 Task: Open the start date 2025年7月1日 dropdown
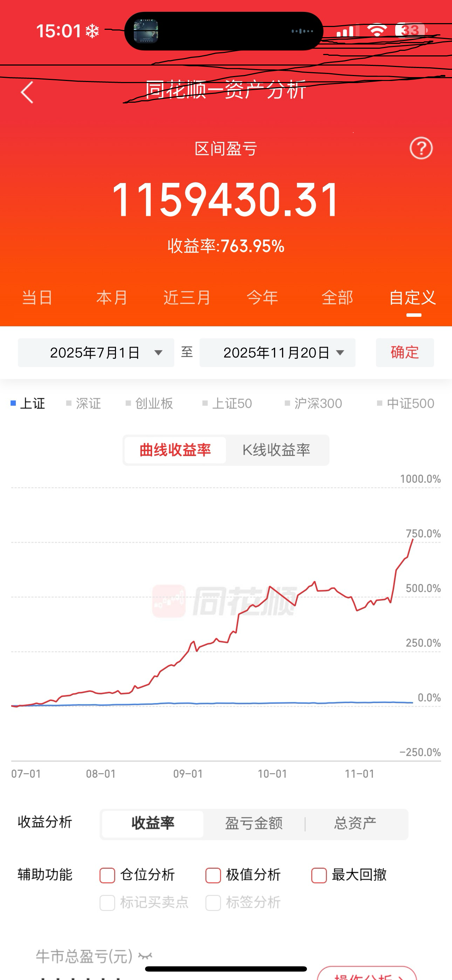pos(96,353)
